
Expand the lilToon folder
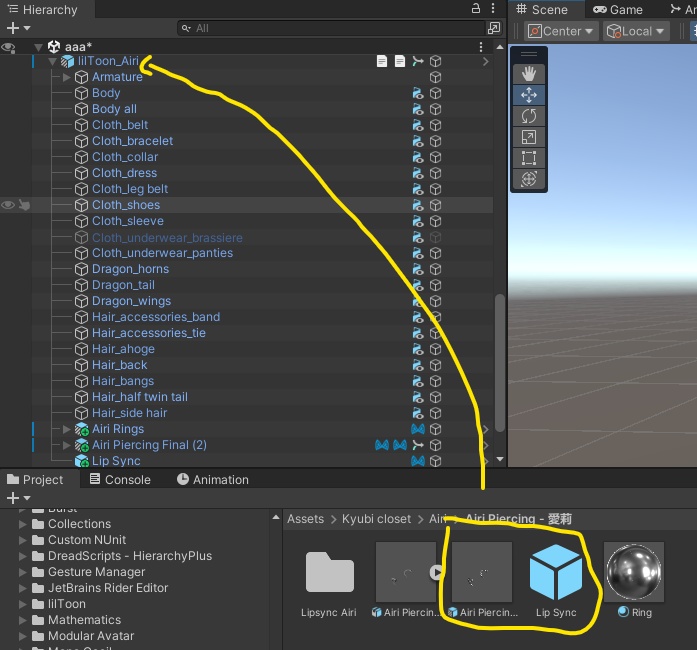[x=23, y=604]
